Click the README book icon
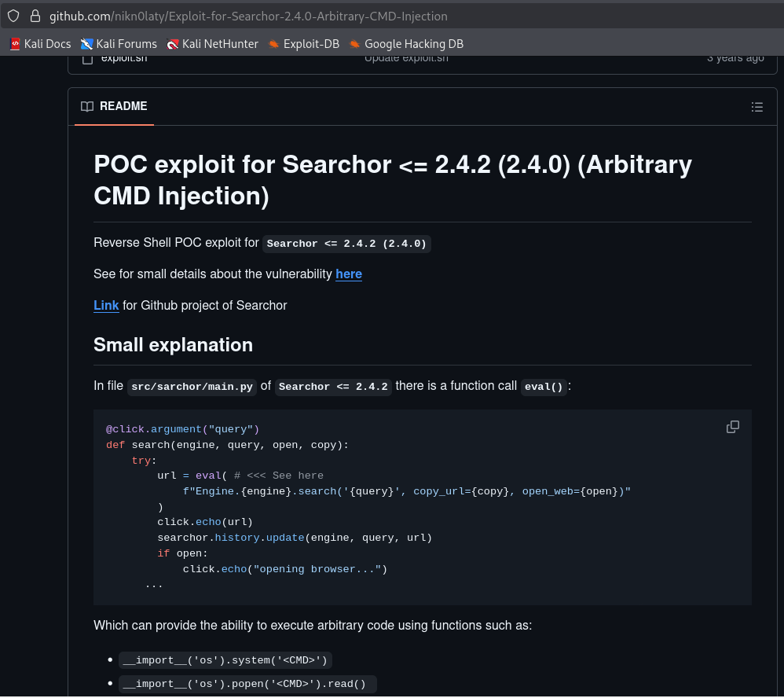The image size is (784, 698). click(87, 107)
